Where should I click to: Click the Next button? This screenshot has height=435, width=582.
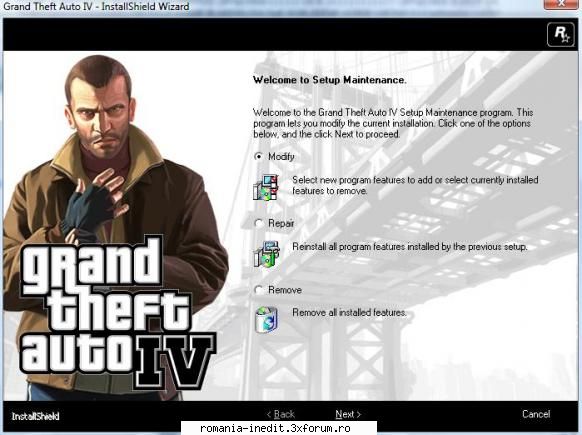348,414
